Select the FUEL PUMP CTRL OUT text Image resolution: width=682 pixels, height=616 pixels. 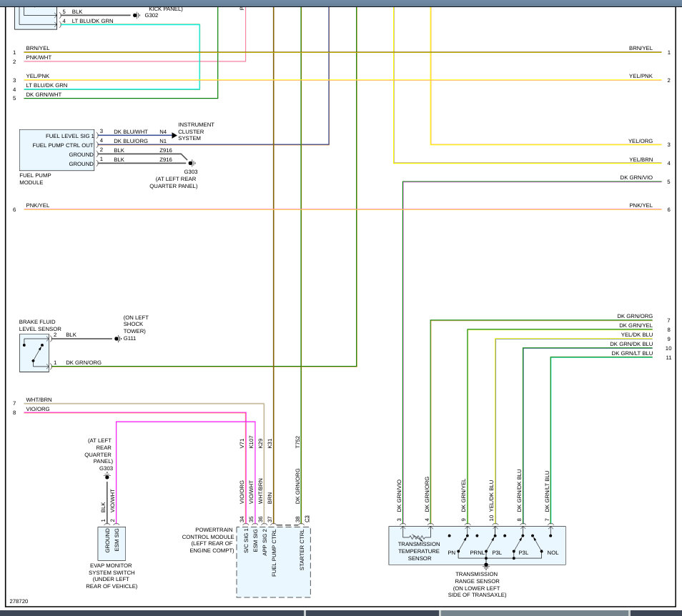pyautogui.click(x=63, y=145)
